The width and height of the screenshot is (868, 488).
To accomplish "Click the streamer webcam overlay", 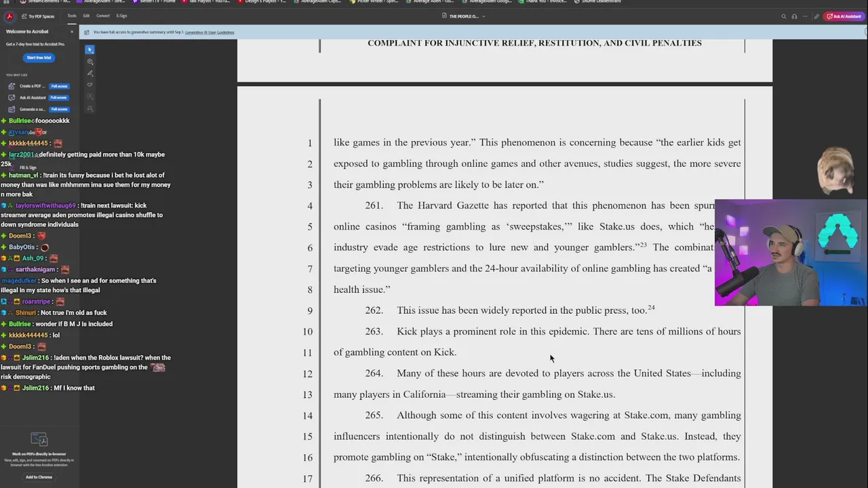I will click(791, 253).
